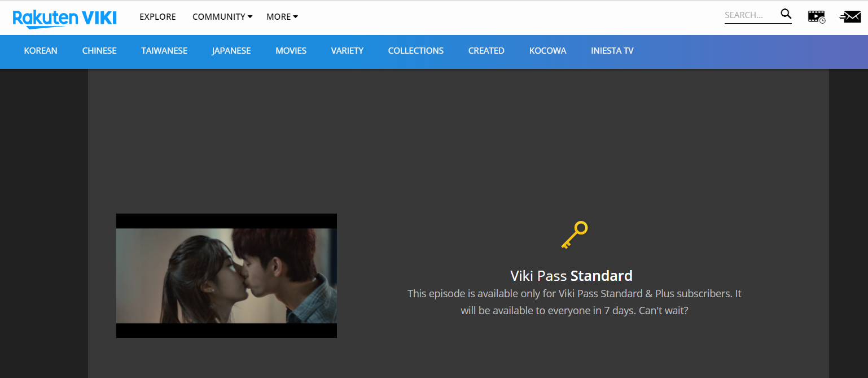The width and height of the screenshot is (868, 378).
Task: Open the Collections category tab
Action: pos(416,51)
